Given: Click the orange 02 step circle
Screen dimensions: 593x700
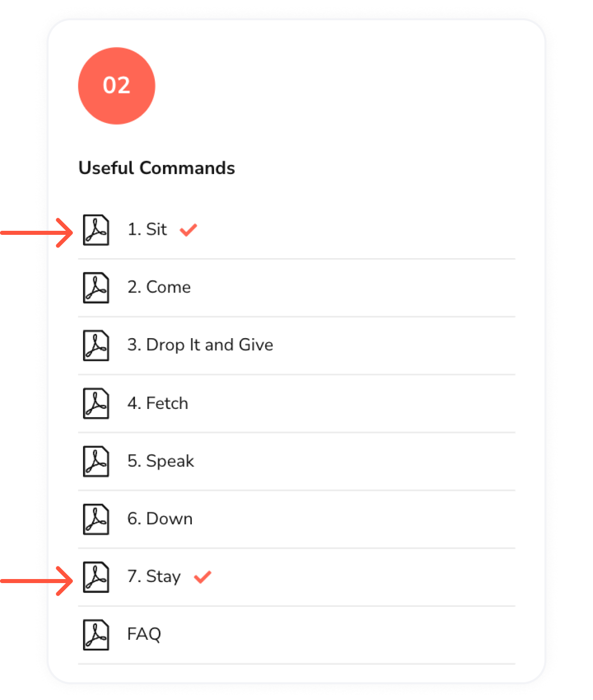Looking at the screenshot, I should (x=116, y=86).
